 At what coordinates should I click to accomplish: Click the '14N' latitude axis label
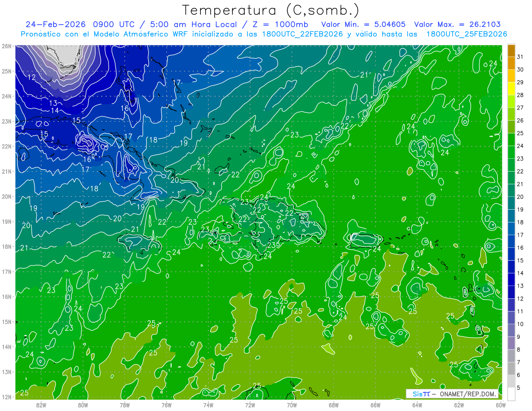(x=6, y=347)
